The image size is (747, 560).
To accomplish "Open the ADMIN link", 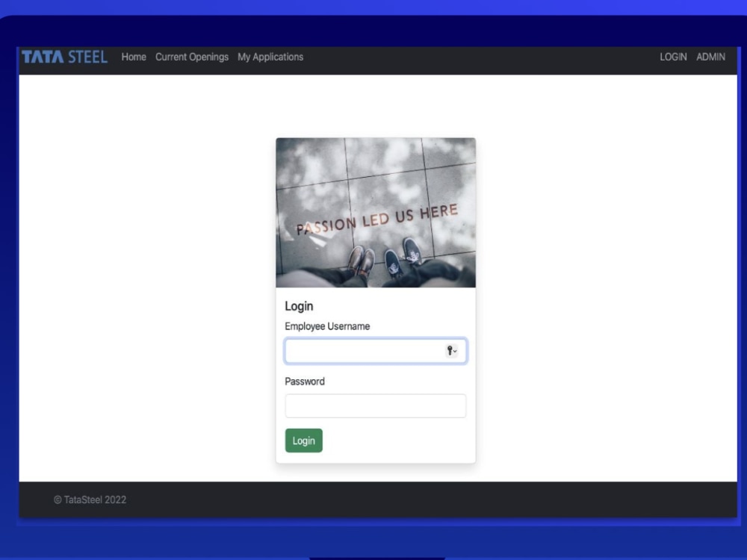I will [x=710, y=57].
